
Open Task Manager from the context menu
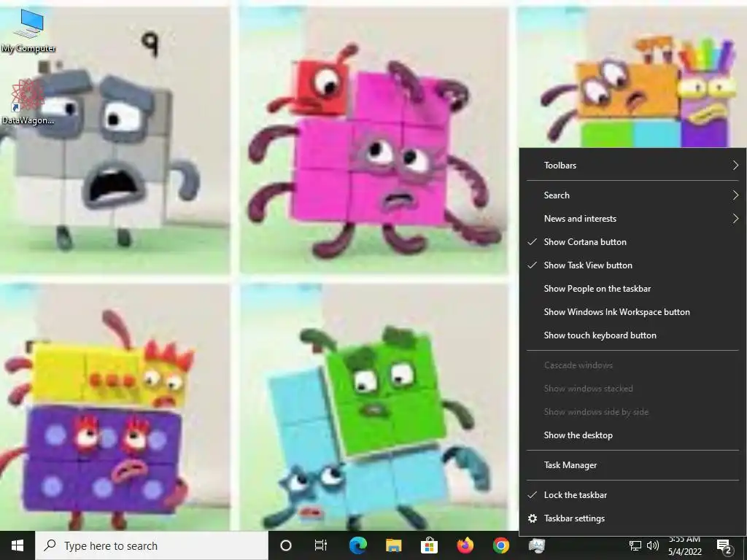(632, 464)
